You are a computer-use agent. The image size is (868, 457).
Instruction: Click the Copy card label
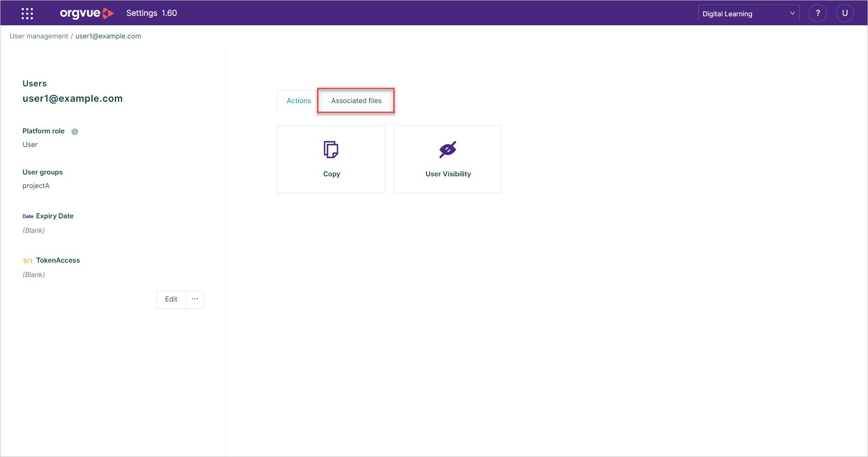[x=331, y=174]
